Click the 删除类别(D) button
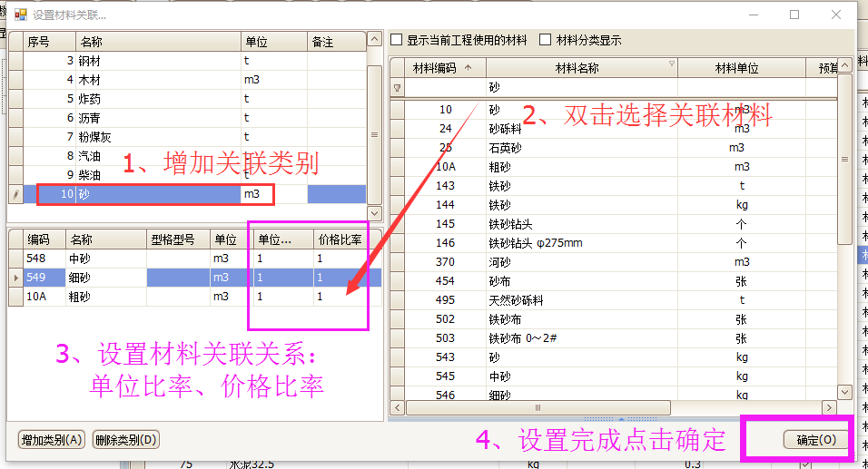The width and height of the screenshot is (868, 469). click(x=125, y=440)
